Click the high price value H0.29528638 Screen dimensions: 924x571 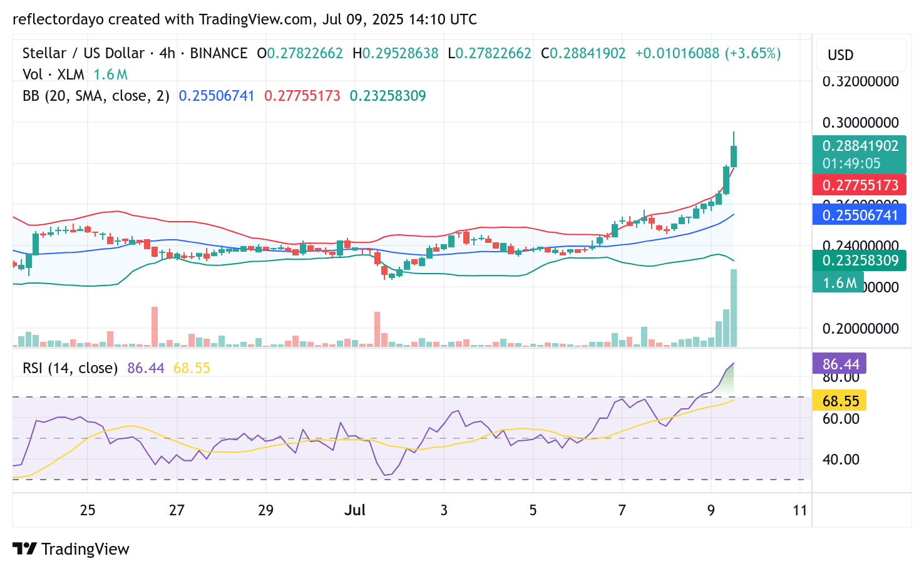tap(396, 53)
